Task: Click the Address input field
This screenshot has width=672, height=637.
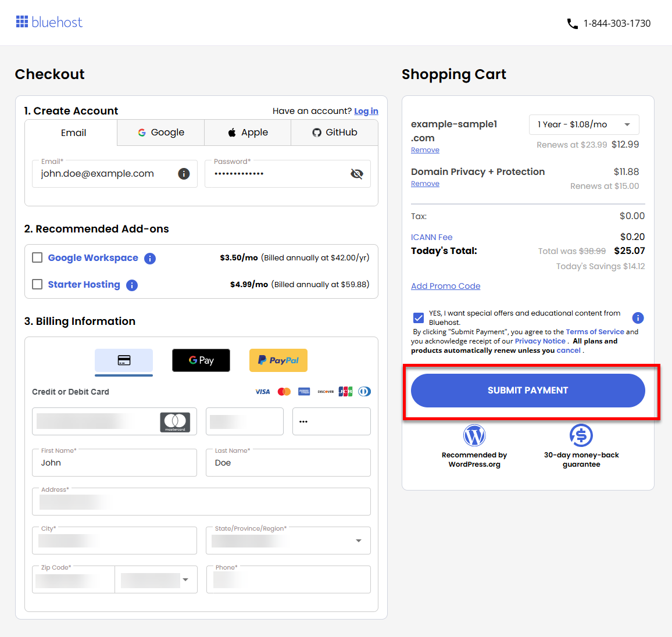Action: pos(202,502)
